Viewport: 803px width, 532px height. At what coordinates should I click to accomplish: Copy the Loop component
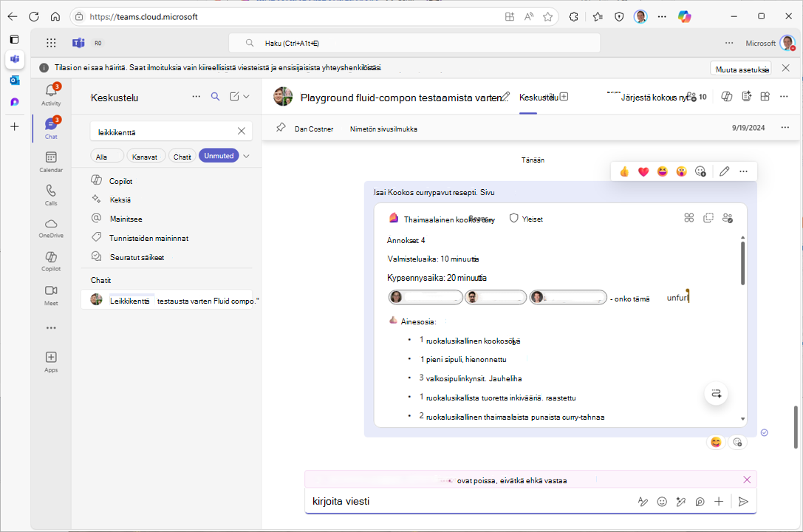tap(708, 218)
